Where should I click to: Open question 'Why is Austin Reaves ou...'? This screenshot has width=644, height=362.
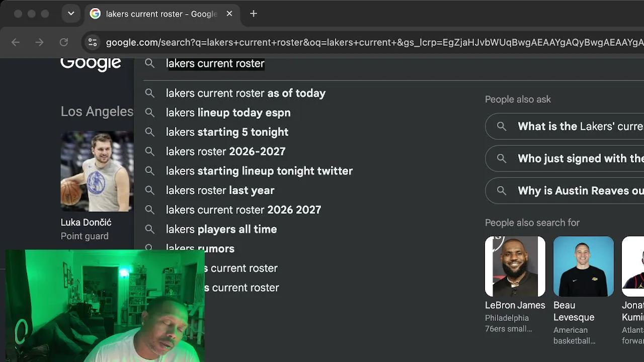(565, 191)
